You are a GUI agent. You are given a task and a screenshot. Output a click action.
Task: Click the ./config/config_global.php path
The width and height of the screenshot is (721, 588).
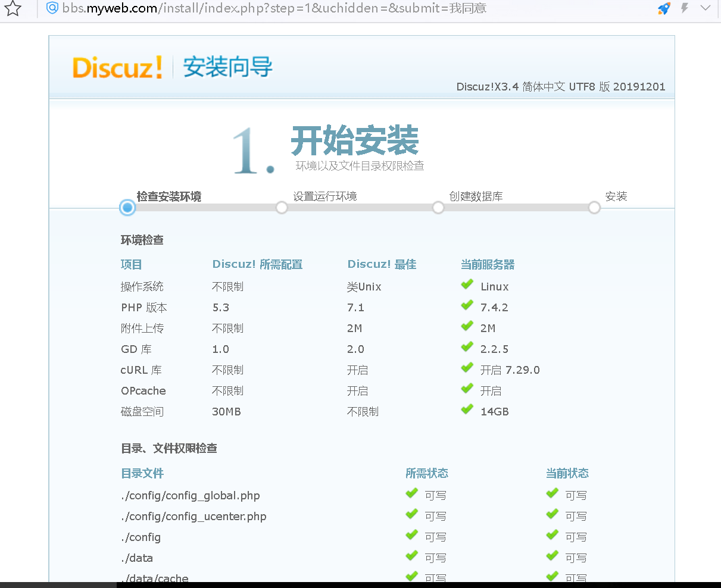[191, 496]
